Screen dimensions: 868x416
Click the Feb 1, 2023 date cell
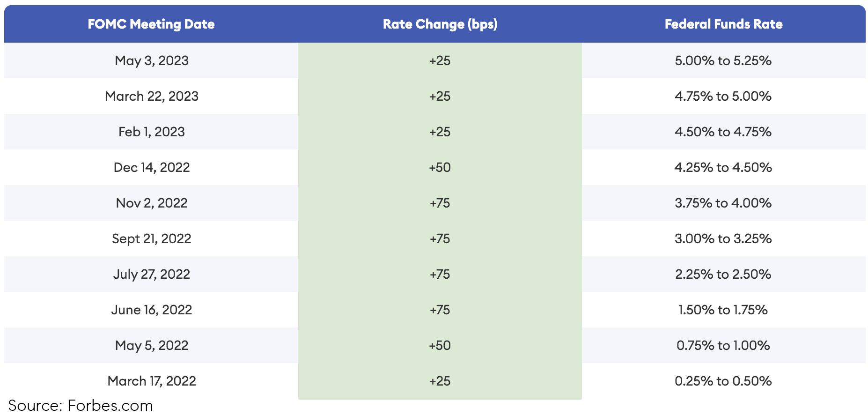pos(152,132)
